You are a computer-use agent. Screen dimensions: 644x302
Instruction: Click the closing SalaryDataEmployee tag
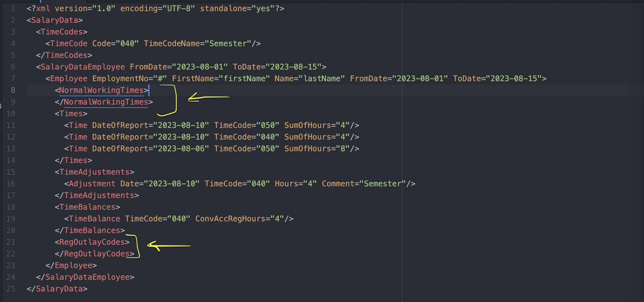click(x=85, y=277)
